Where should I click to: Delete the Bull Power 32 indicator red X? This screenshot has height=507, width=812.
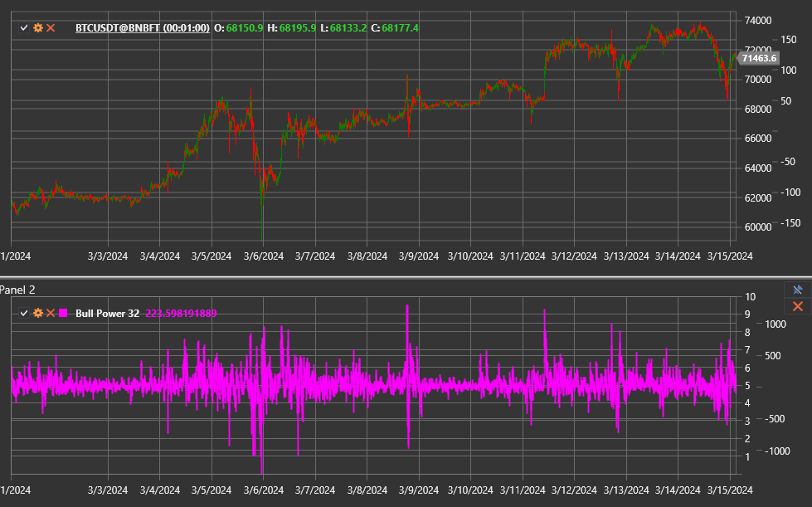(49, 314)
